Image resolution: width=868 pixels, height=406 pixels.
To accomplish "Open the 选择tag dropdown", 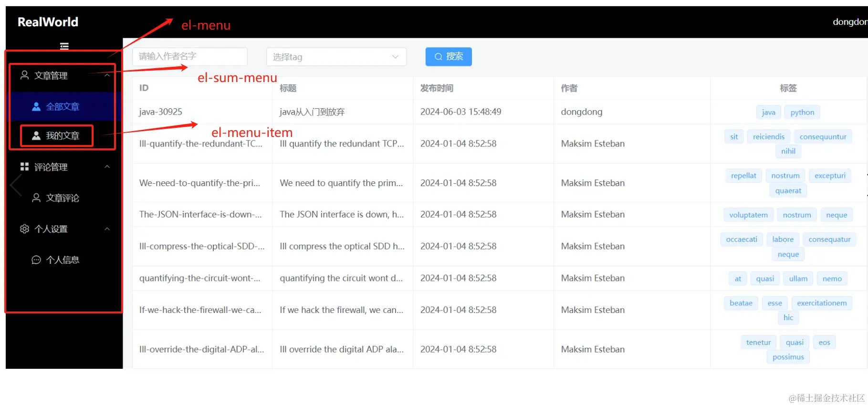I will coord(336,57).
